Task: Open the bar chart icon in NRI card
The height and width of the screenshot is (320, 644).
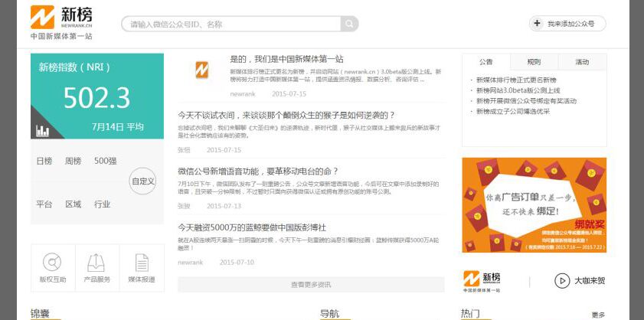Action: (x=42, y=131)
